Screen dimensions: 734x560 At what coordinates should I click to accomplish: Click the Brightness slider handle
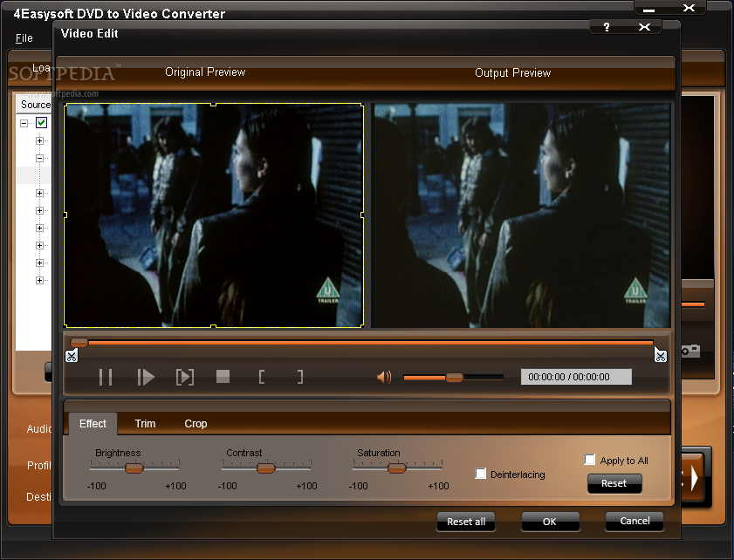[134, 468]
